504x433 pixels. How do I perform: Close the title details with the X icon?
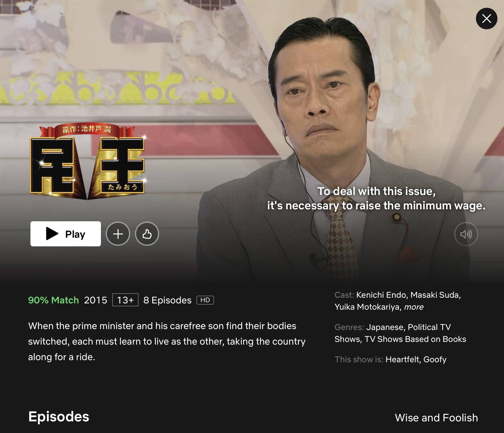coord(486,19)
